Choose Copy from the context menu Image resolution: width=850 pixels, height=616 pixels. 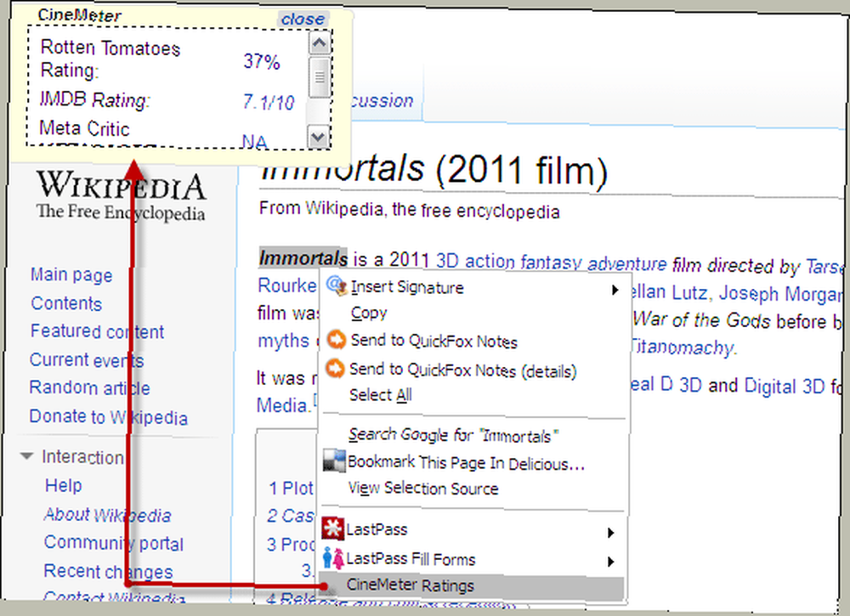(x=369, y=313)
